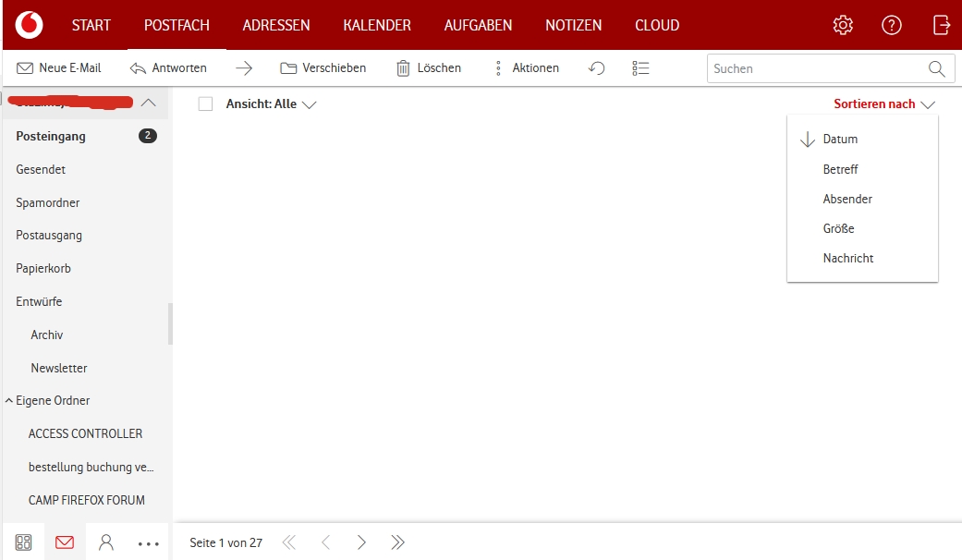Open the contacts person icon in bottom bar
The width and height of the screenshot is (962, 560).
[106, 542]
